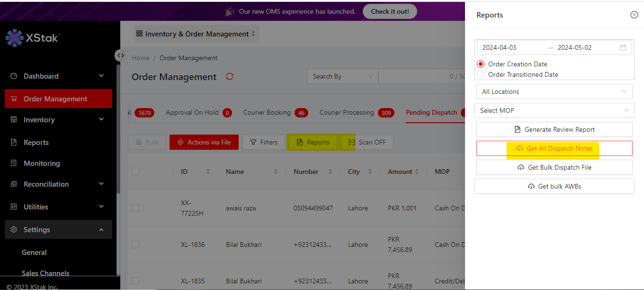Viewport: 644px width, 290px height.
Task: Click Get All Dispatch Notes button
Action: 554,148
